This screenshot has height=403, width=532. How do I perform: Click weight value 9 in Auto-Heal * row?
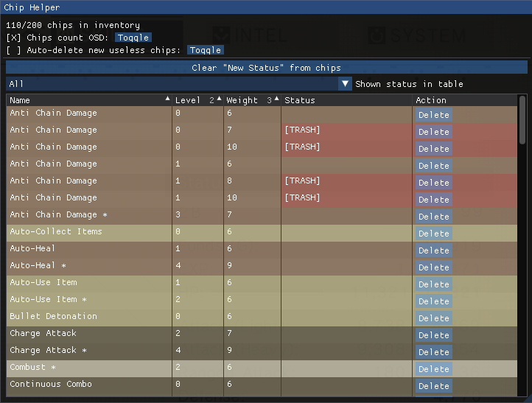click(229, 265)
